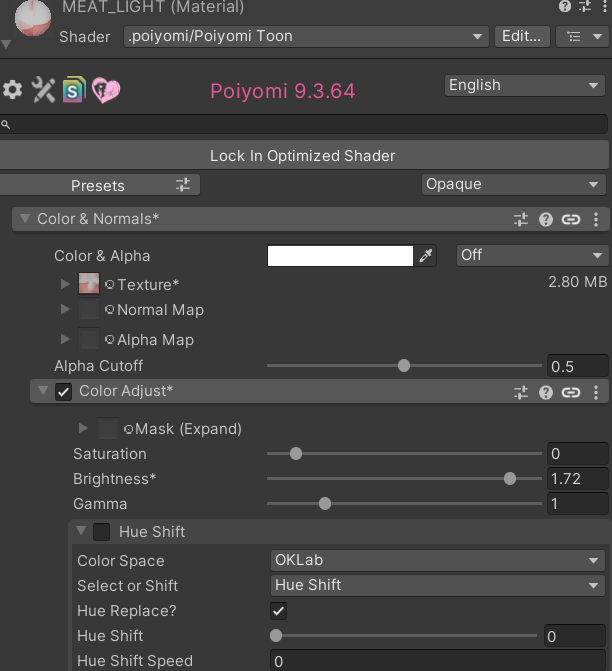Collapse the Color & Normals section arrow

25,219
